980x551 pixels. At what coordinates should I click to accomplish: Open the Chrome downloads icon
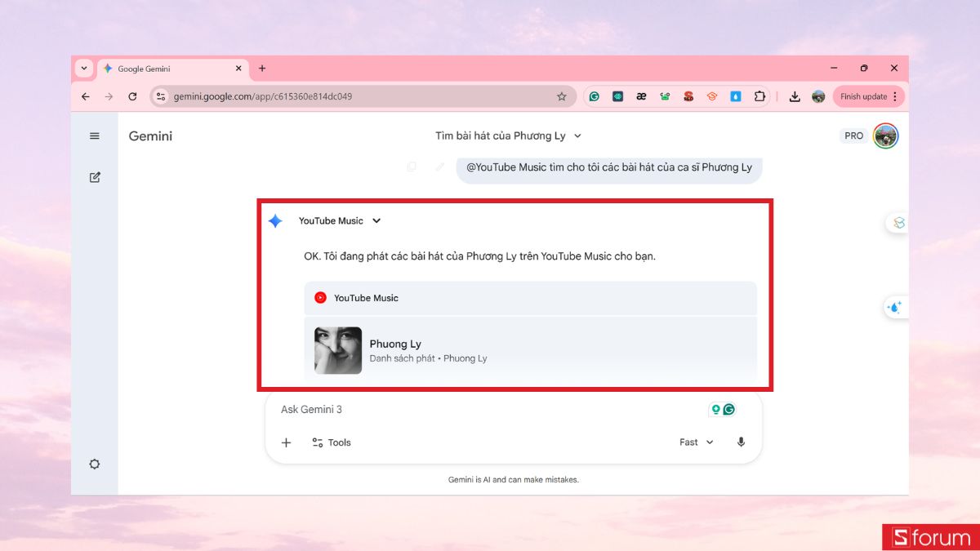[x=794, y=96]
